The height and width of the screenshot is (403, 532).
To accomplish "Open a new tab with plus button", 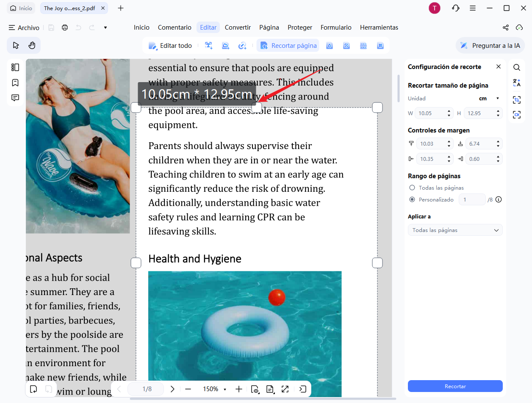I will point(121,8).
